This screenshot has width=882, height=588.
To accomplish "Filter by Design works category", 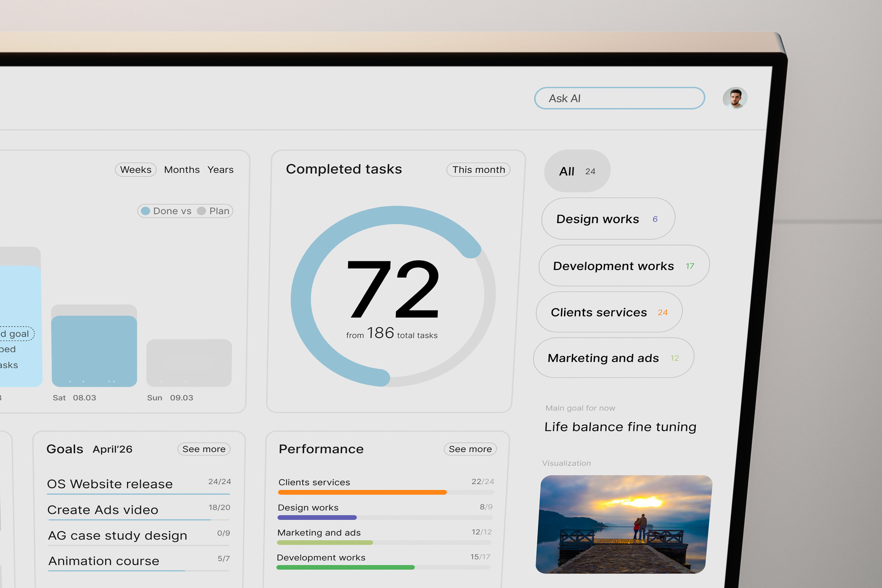I will (x=608, y=219).
